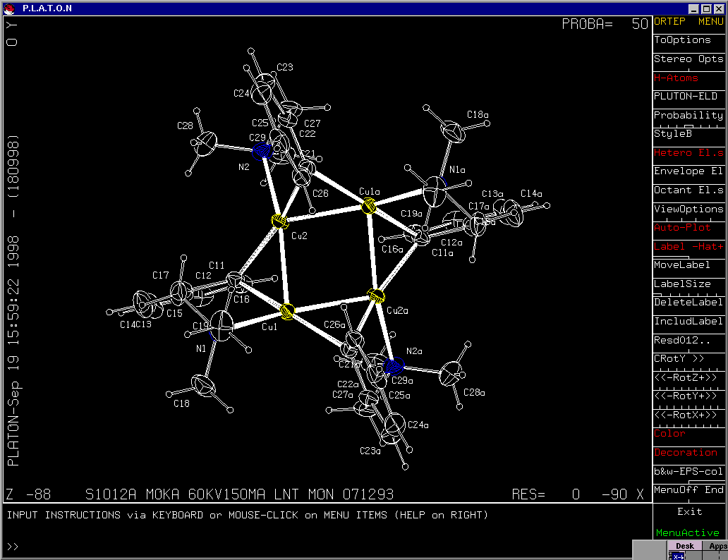Click the Cu2a copper atom ellipsoid

[377, 296]
